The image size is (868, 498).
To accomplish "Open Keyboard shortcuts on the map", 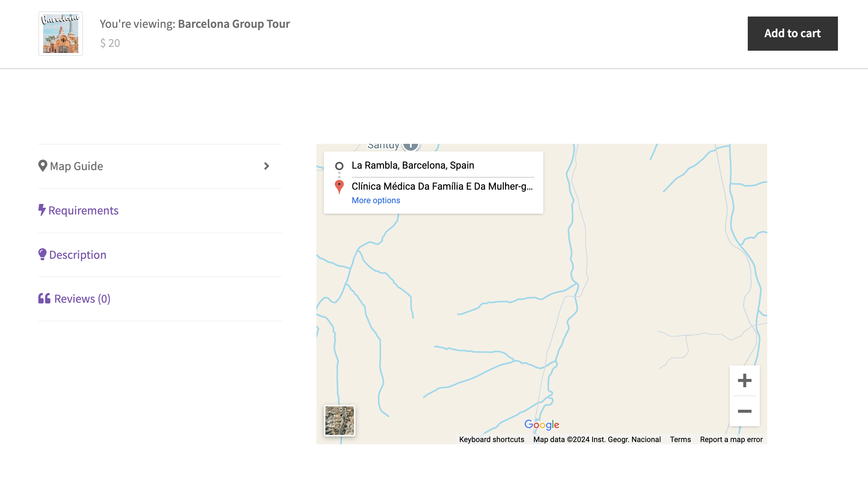I will pos(491,439).
